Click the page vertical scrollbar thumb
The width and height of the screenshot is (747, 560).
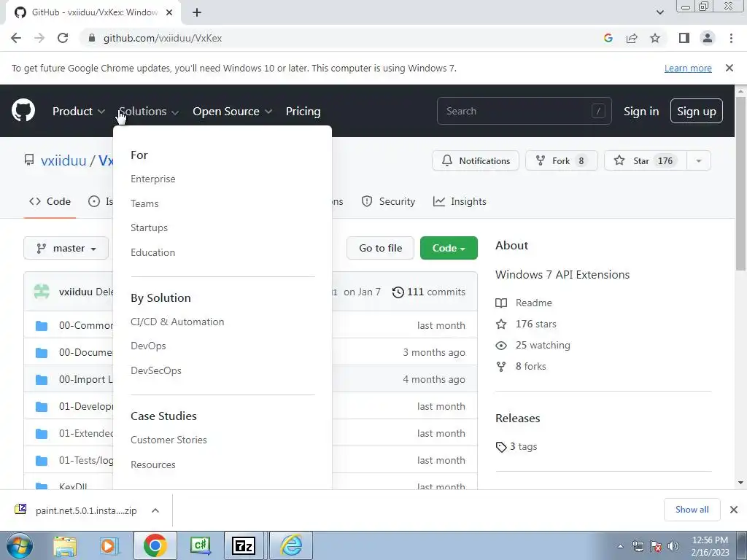740,183
